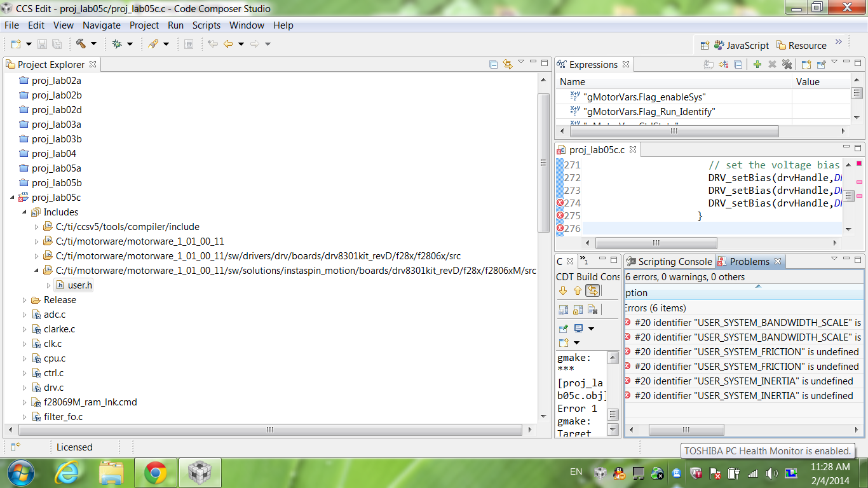
Task: Open Google Chrome from taskbar
Action: pos(155,473)
